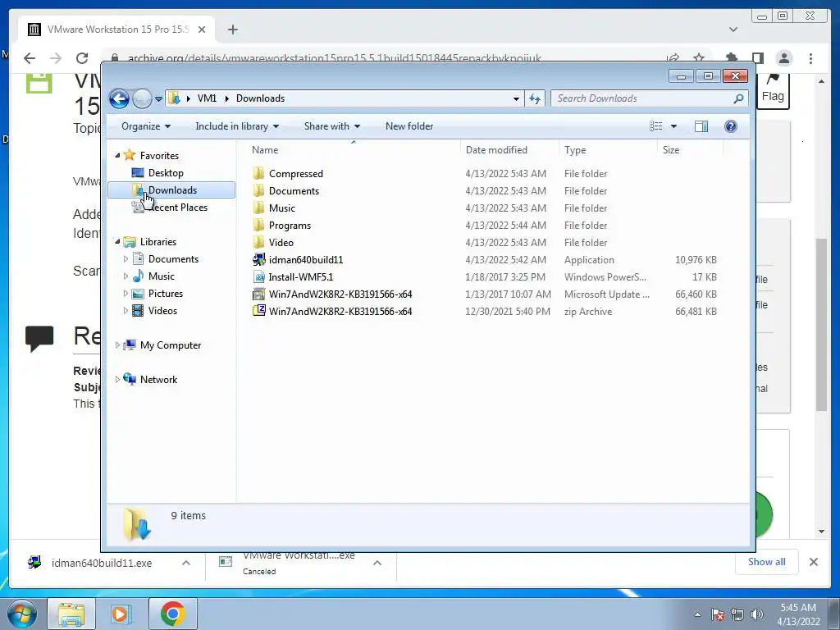
Task: Click Chrome's reload page button
Action: (x=82, y=58)
